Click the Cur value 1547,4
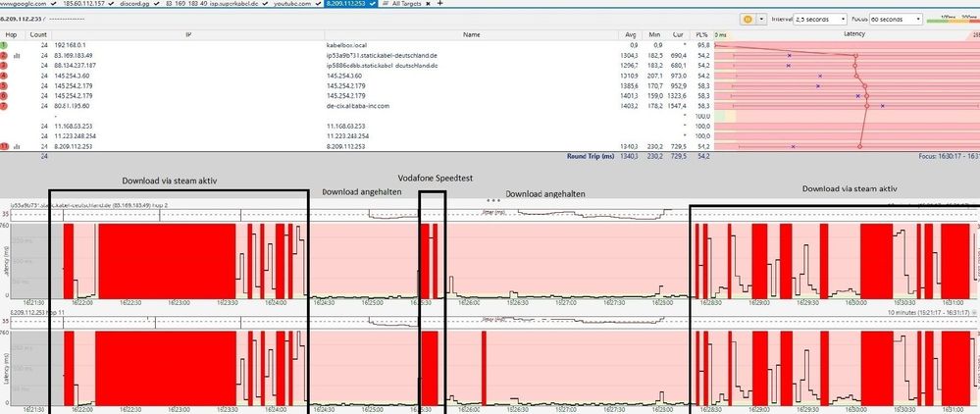Image resolution: width=980 pixels, height=414 pixels. 677,106
